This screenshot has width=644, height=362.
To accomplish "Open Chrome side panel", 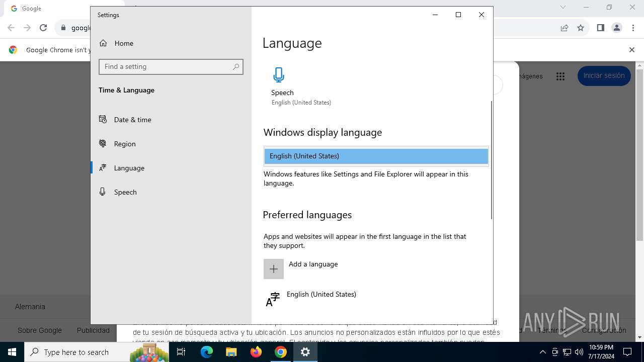I will [x=600, y=28].
